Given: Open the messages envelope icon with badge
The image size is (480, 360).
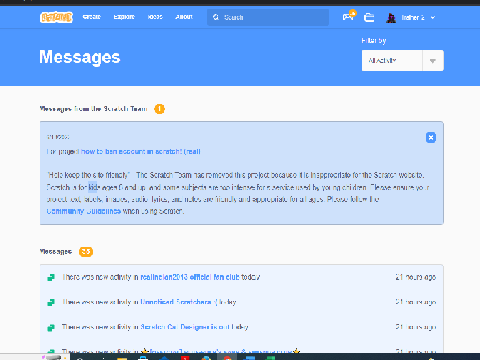Looking at the screenshot, I should [x=349, y=16].
